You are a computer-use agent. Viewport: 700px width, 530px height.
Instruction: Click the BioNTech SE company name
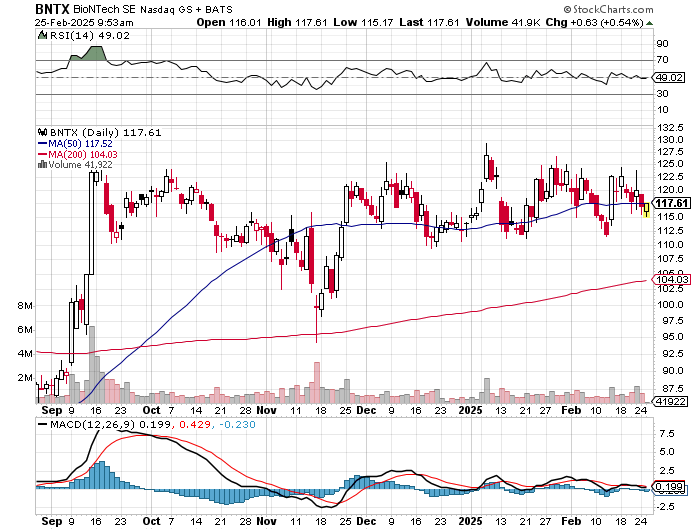pos(104,9)
